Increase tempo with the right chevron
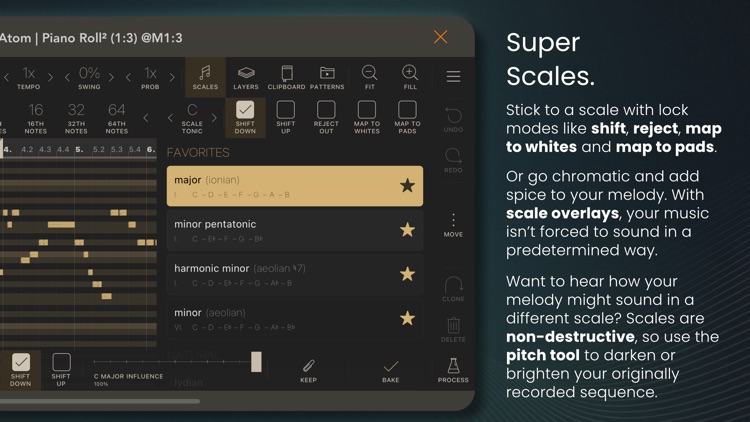The height and width of the screenshot is (422, 750). 50,77
